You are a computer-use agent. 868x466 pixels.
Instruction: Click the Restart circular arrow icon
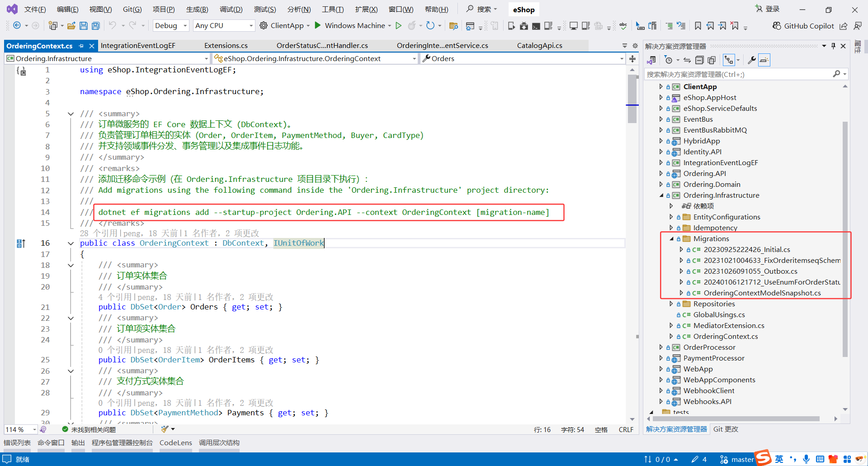tap(430, 26)
